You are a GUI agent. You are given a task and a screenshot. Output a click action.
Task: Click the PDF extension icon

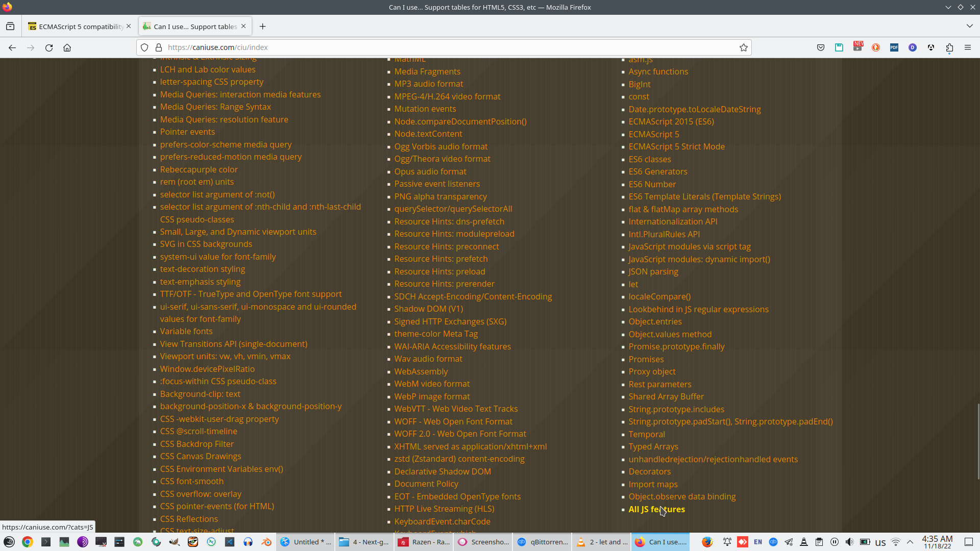tap(894, 47)
